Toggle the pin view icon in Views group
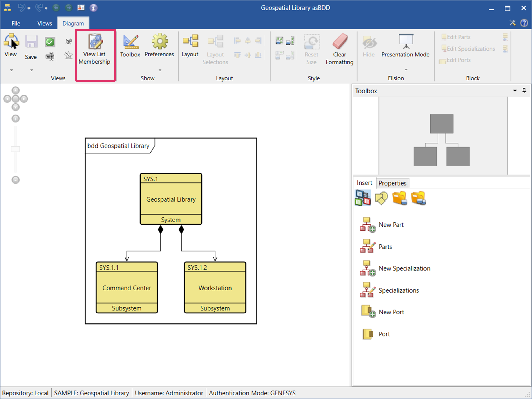 coord(69,42)
